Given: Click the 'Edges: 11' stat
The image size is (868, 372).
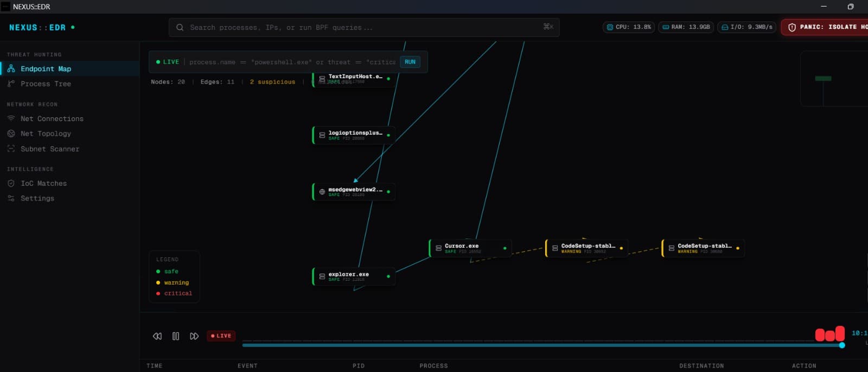Looking at the screenshot, I should [217, 82].
